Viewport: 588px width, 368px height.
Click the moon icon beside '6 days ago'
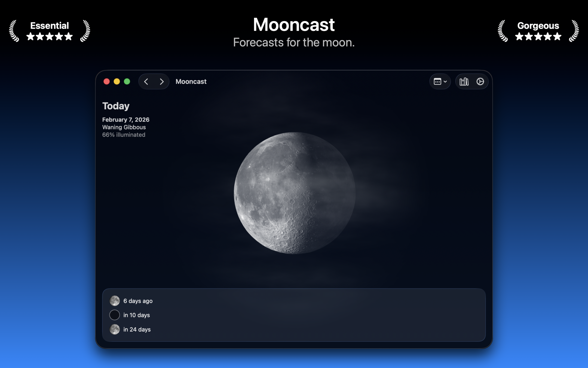pos(115,301)
